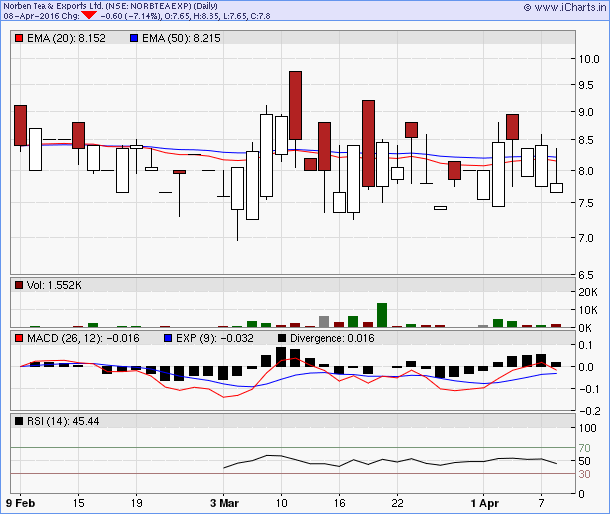Screen dimensions: 610x514
Task: Click the 9.5 price axis label
Action: click(586, 85)
